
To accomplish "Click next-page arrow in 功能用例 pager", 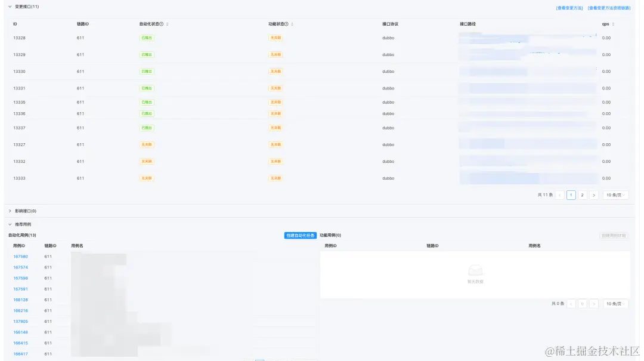I will 593,304.
